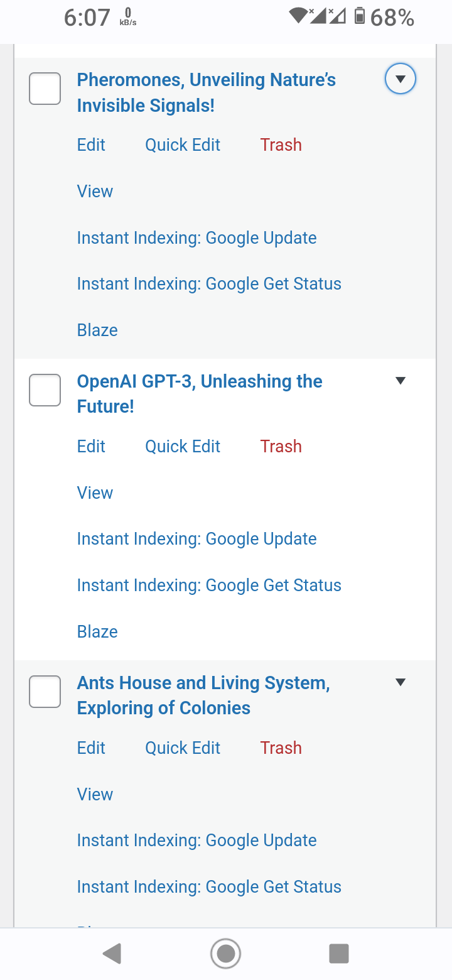This screenshot has height=980, width=452.
Task: Open the Ants House and Living System post title
Action: (203, 695)
